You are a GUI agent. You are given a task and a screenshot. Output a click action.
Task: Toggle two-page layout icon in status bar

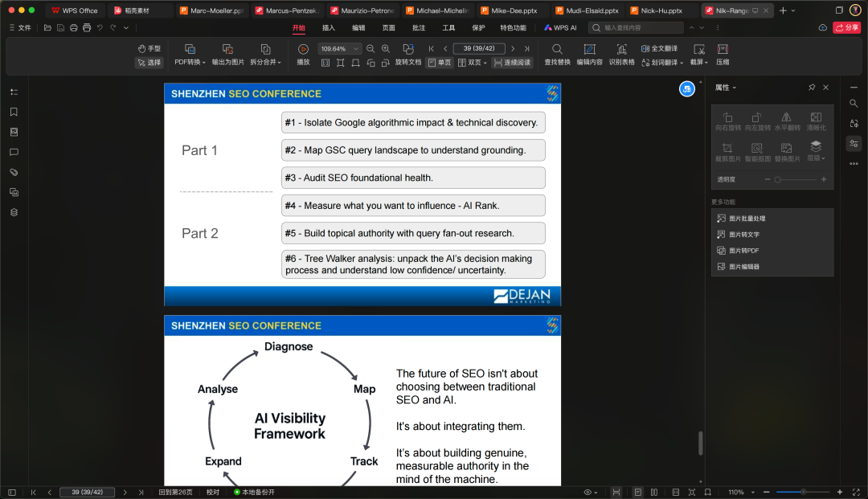654,493
